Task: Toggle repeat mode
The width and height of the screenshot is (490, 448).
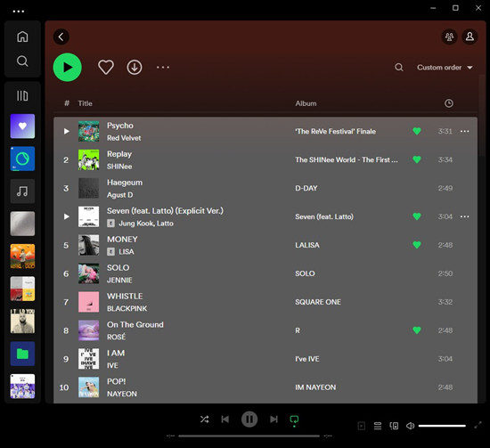Action: (294, 419)
